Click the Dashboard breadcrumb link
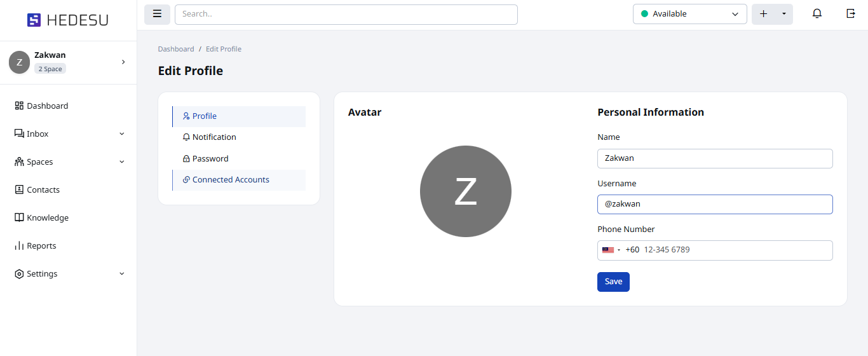The height and width of the screenshot is (356, 868). [x=176, y=49]
